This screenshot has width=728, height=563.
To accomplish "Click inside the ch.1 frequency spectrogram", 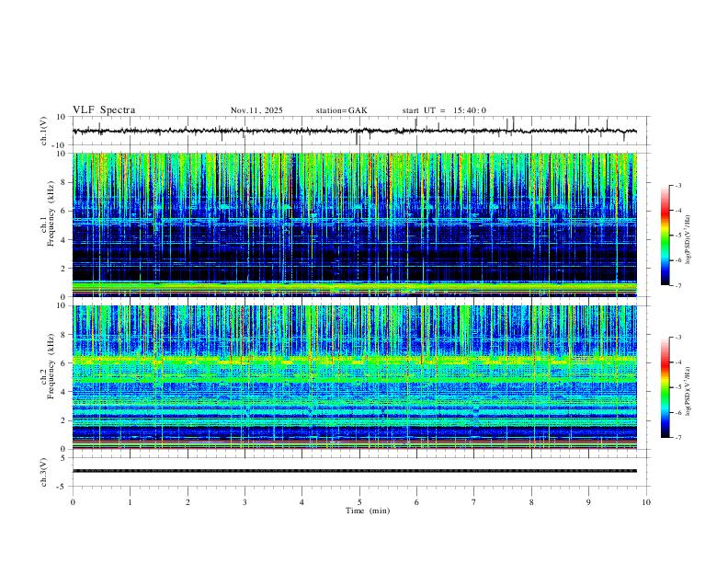I will (x=354, y=224).
